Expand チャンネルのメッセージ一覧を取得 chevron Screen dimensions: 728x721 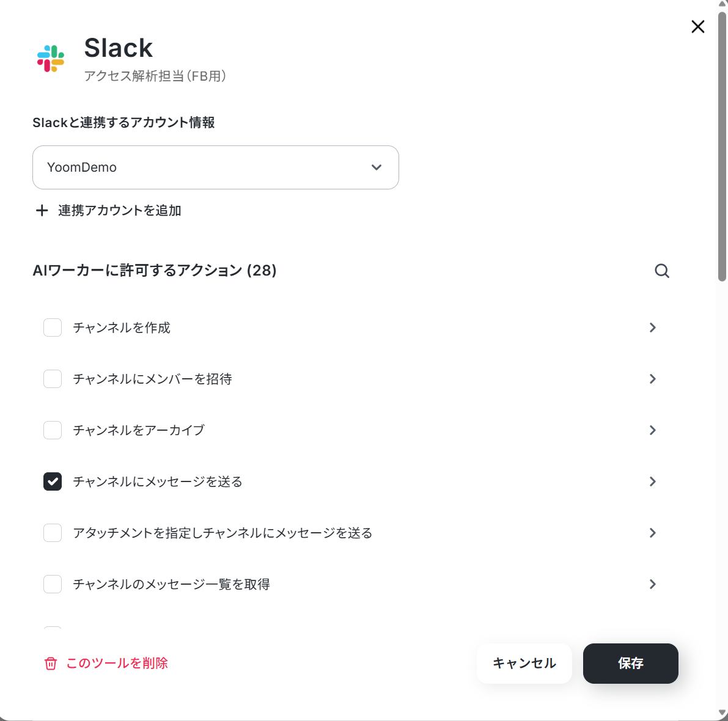652,584
